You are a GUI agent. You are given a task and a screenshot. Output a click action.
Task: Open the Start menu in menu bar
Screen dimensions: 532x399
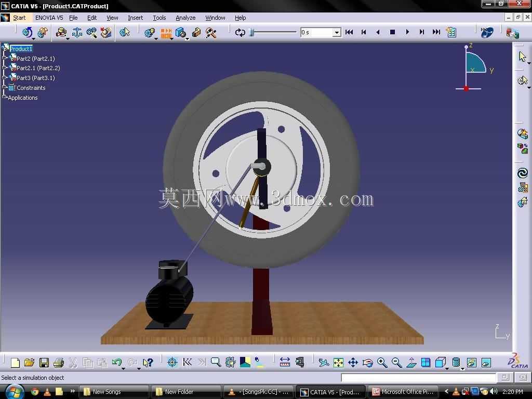(19, 18)
